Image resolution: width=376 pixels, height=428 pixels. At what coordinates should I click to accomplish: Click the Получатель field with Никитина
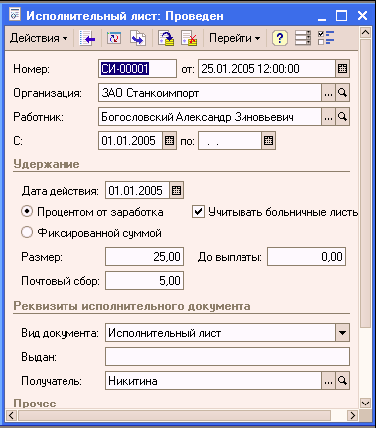213,381
